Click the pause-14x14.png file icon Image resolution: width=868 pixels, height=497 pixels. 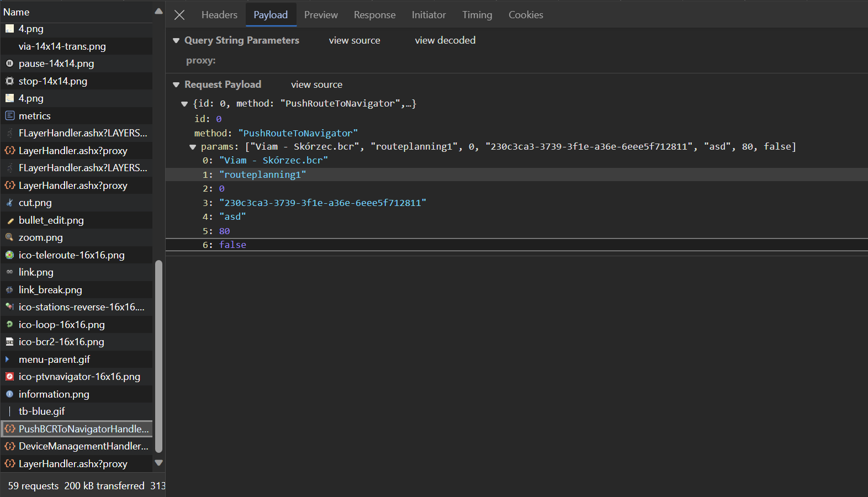pyautogui.click(x=9, y=64)
